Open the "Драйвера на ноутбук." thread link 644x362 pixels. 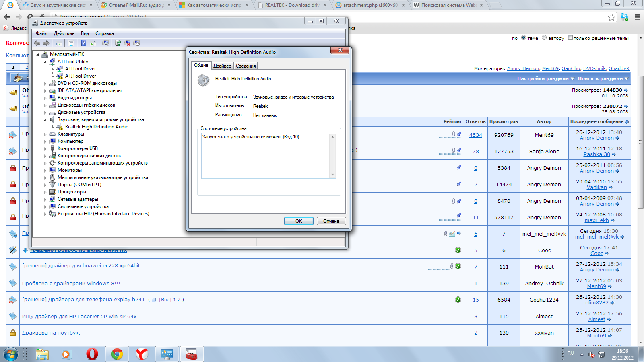[51, 333]
